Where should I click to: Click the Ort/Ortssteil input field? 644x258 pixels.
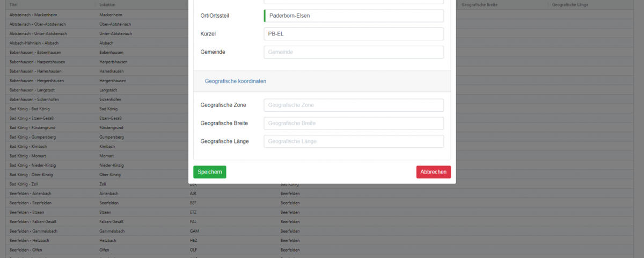click(354, 16)
